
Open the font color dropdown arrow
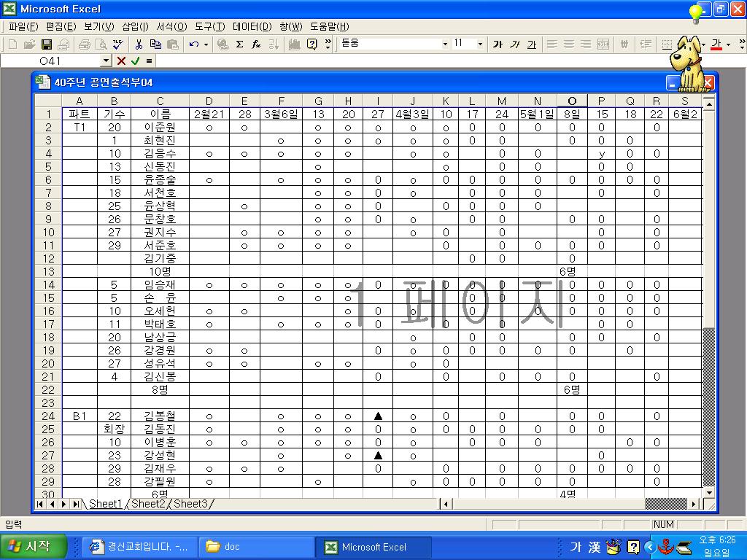tap(728, 44)
